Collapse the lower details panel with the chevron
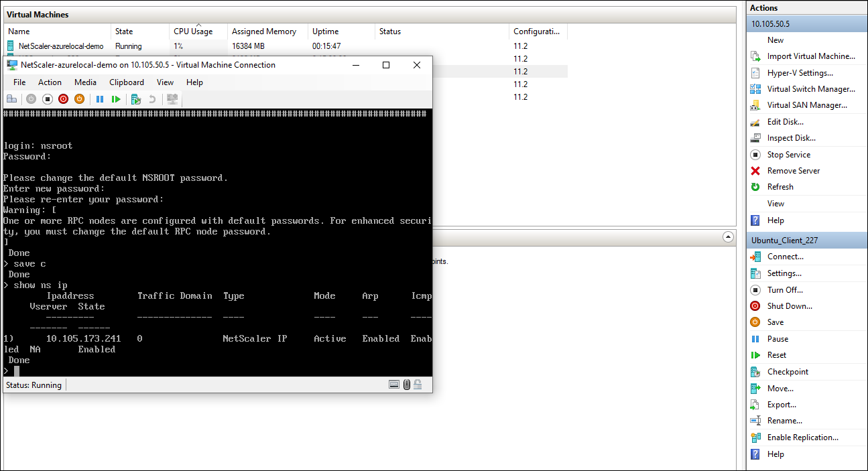Image resolution: width=868 pixels, height=471 pixels. click(x=728, y=237)
